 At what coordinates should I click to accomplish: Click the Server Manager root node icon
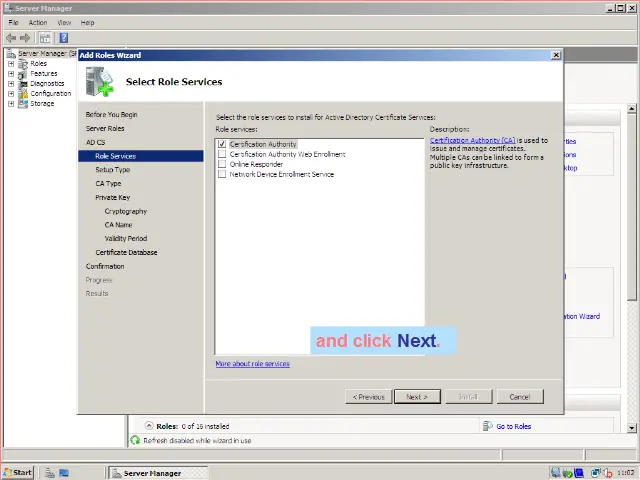11,53
